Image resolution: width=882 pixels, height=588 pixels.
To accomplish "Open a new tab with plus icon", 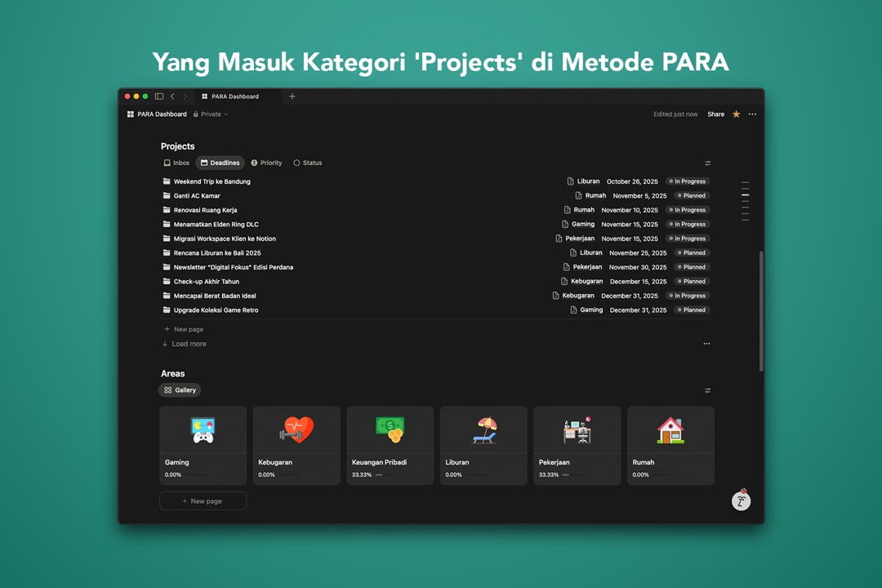I will 292,96.
